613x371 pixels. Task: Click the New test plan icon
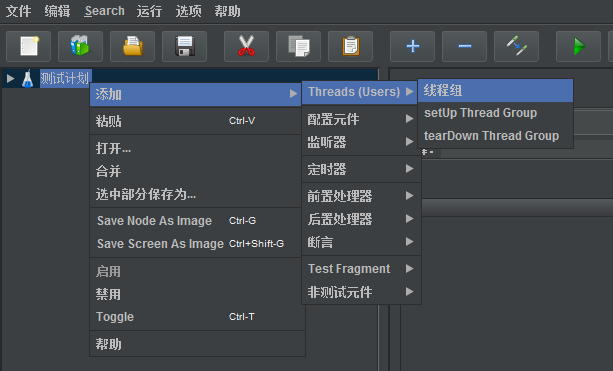coord(29,47)
